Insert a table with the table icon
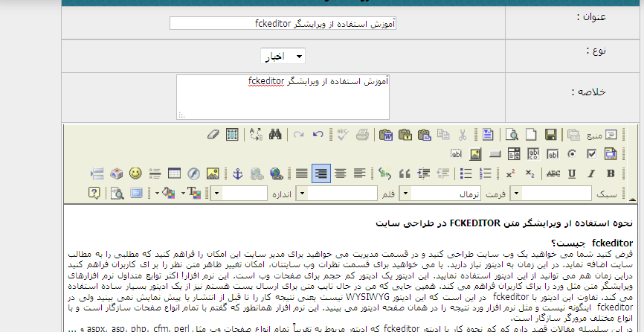 coord(174,173)
